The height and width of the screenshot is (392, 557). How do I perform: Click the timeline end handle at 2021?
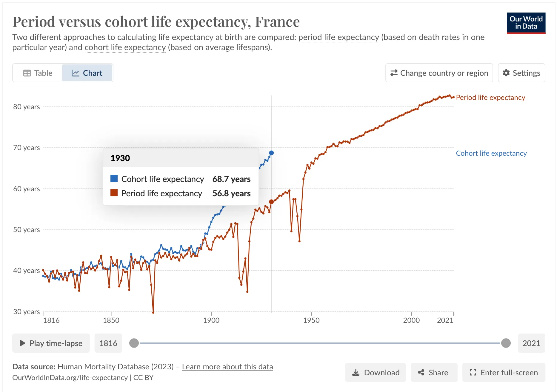506,343
